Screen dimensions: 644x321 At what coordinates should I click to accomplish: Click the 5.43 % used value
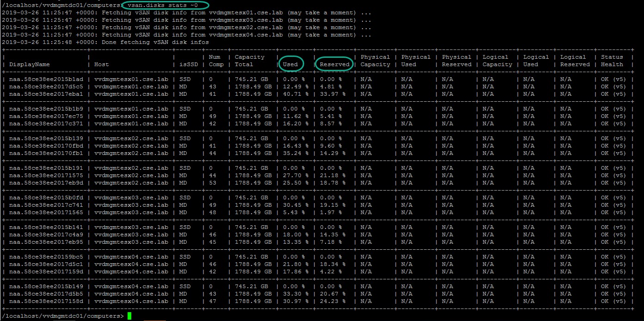(293, 212)
